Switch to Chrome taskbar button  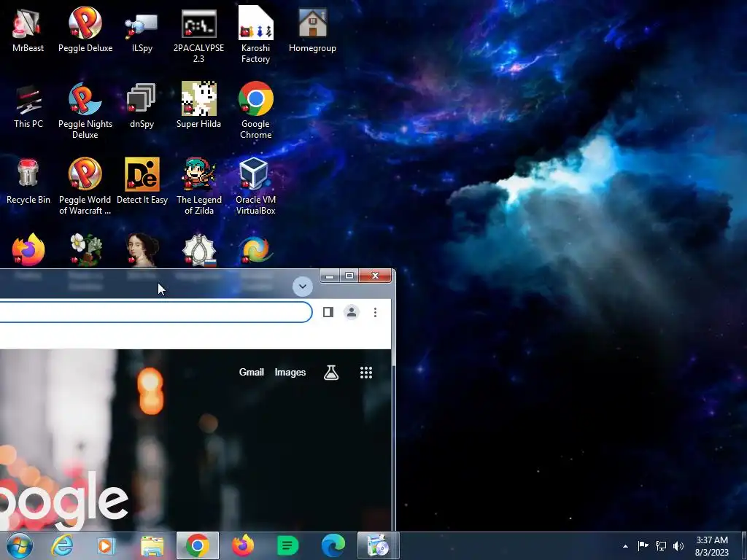197,545
